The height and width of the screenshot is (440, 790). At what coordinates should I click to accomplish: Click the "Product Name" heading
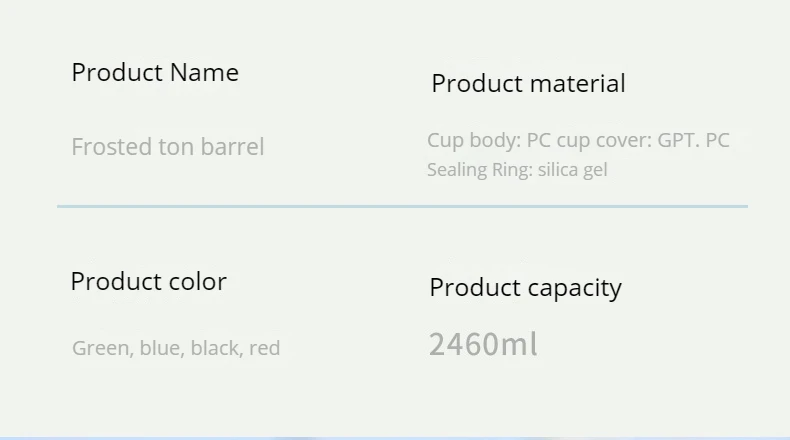(x=155, y=73)
